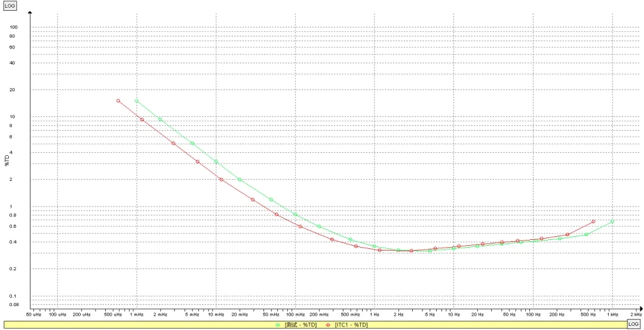Select the ITC1 - %TD legend label
This screenshot has height=330, width=644.
tap(351, 325)
